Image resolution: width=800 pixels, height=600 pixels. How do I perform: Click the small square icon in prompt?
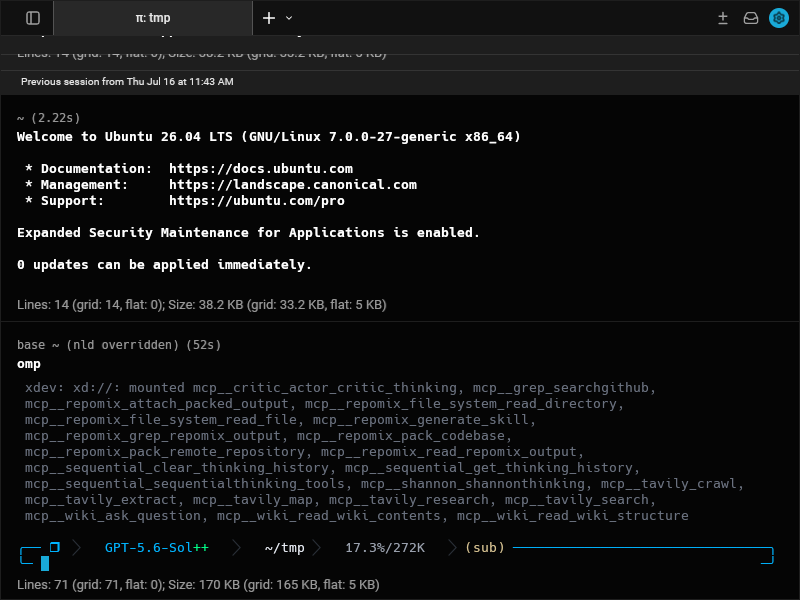(x=55, y=547)
